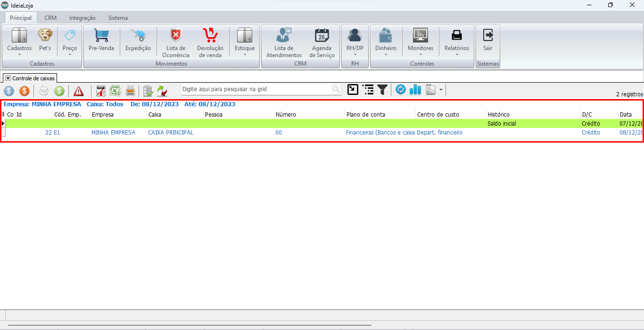Viewport: 644px width, 330px height.
Task: Refresh the grid with blue refresh icon
Action: click(x=400, y=90)
